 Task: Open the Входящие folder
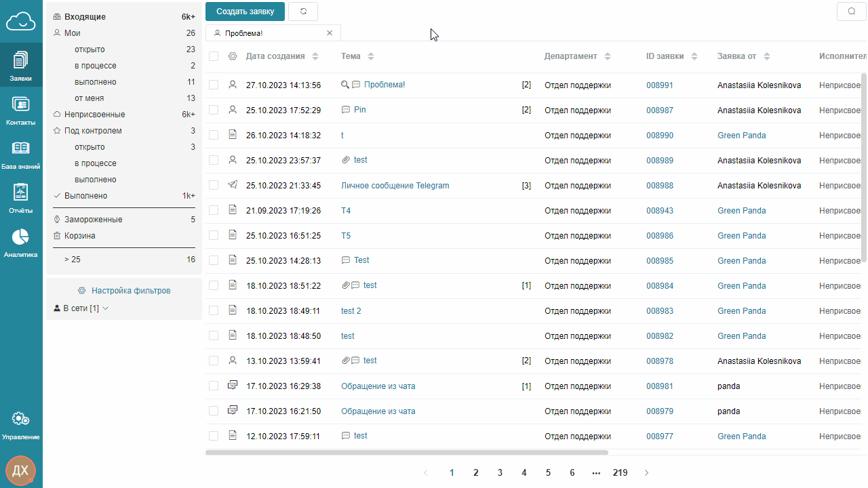coord(124,17)
